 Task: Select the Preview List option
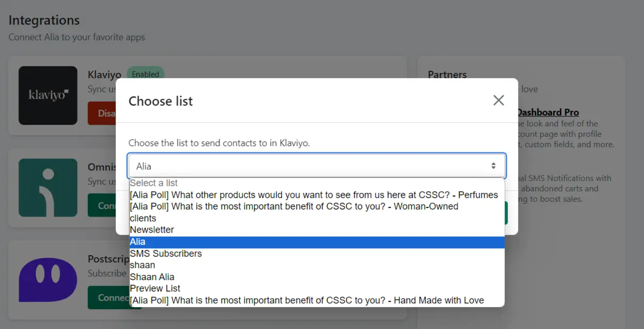tap(317, 288)
